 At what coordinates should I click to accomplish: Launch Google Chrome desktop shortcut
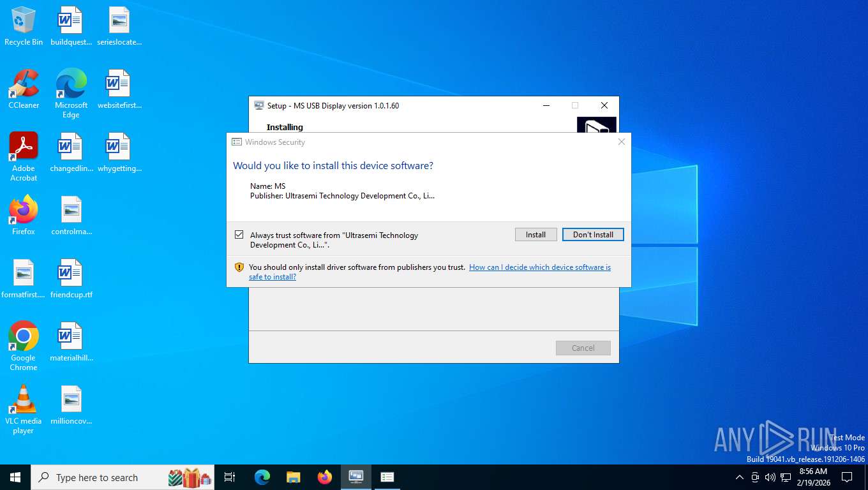coord(24,346)
